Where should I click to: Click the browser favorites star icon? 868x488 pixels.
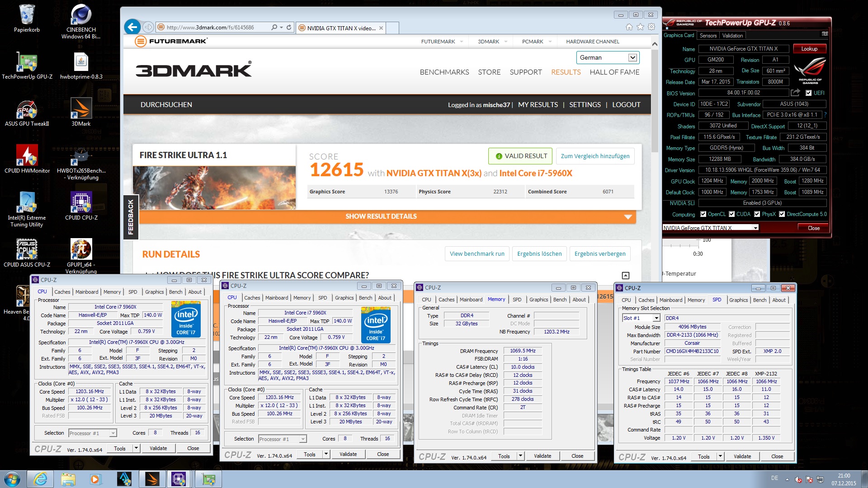pyautogui.click(x=640, y=27)
